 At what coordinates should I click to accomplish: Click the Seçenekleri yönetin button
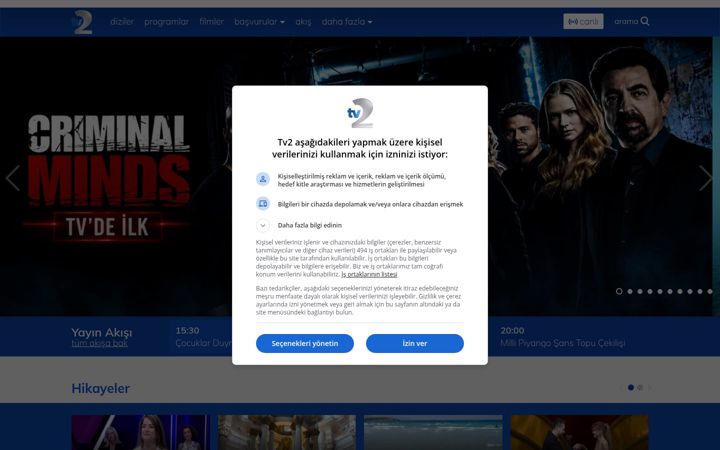pos(305,343)
